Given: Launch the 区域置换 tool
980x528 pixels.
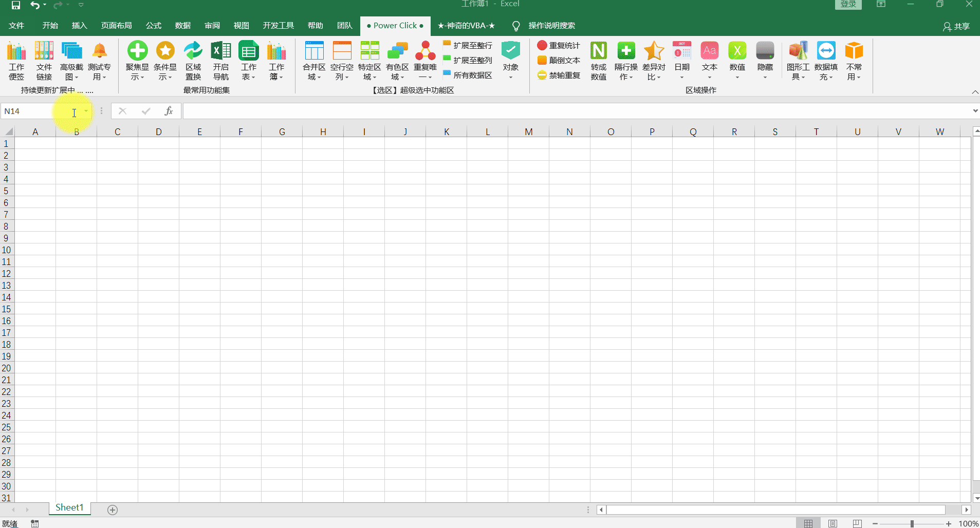Looking at the screenshot, I should 193,61.
